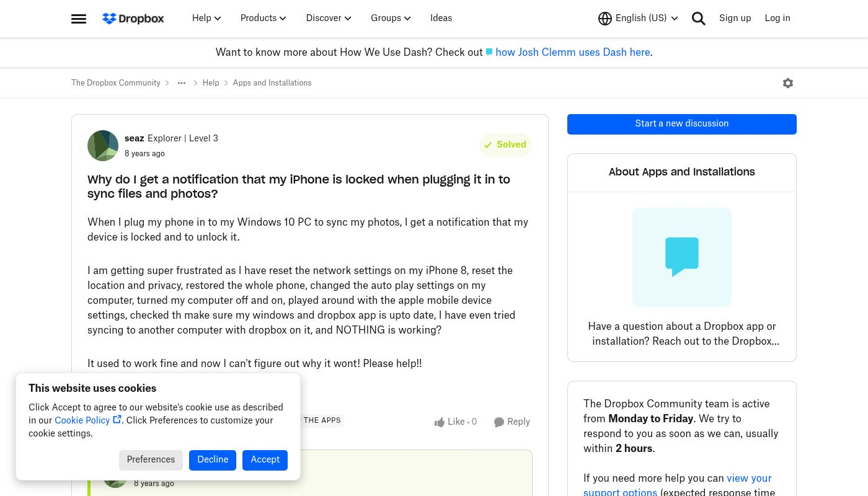The image size is (868, 496).
Task: Click the thumbs-up Like icon
Action: click(x=440, y=422)
